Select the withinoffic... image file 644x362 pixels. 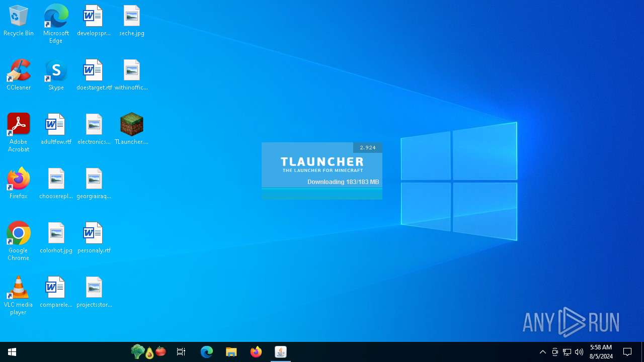tap(131, 75)
